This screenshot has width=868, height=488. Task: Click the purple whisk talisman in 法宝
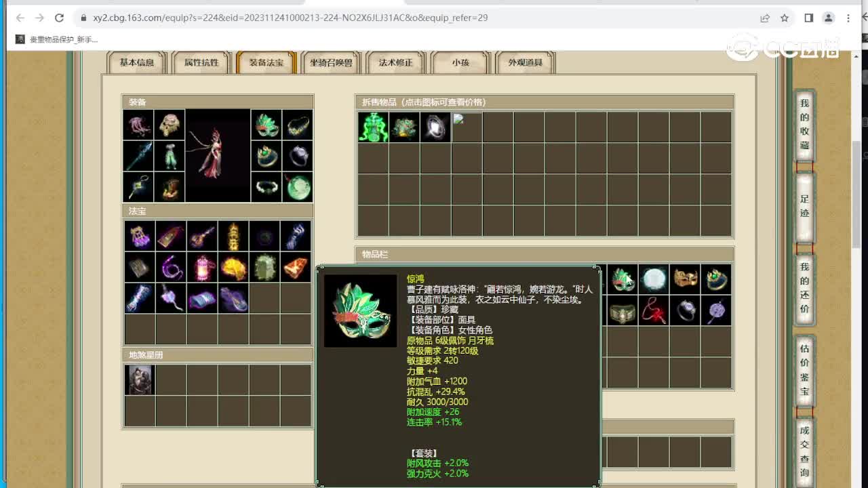tap(171, 298)
